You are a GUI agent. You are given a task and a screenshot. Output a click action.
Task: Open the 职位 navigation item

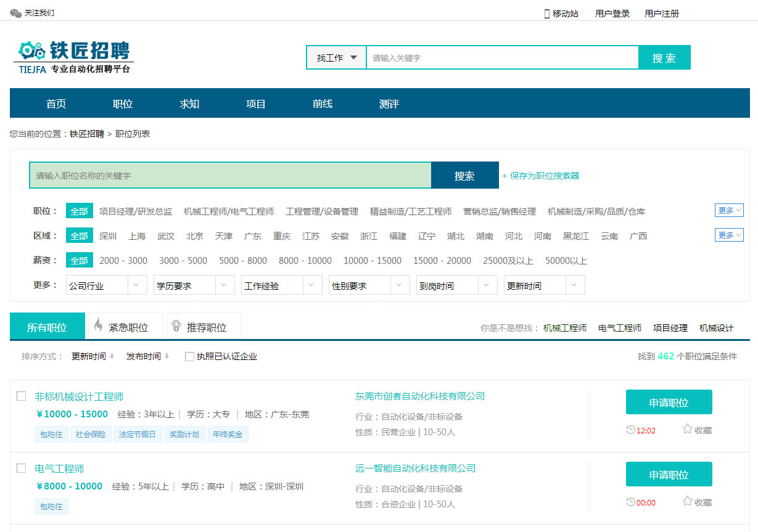(123, 104)
